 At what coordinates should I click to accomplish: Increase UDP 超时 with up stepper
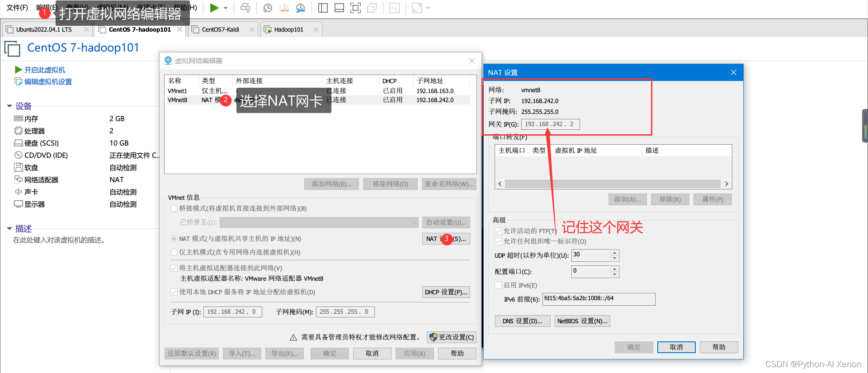(614, 252)
